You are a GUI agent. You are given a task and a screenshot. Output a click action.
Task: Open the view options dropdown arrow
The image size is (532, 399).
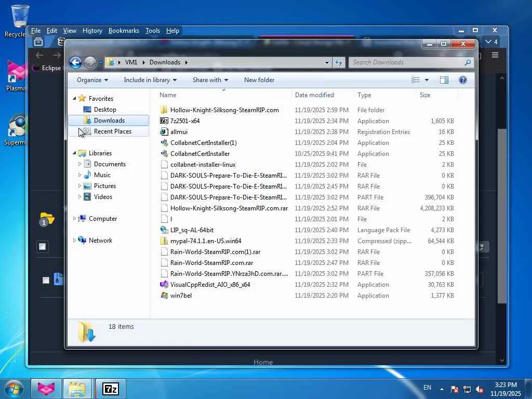427,80
